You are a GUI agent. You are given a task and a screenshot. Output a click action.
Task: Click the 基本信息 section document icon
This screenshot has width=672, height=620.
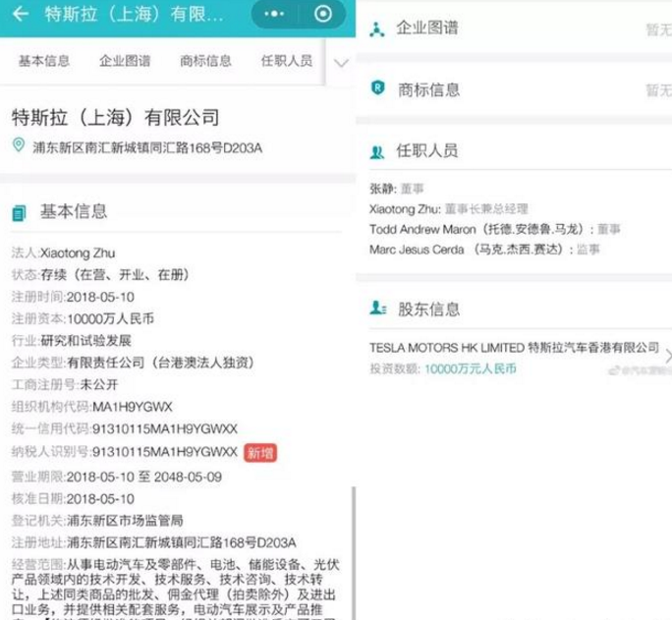pos(19,212)
